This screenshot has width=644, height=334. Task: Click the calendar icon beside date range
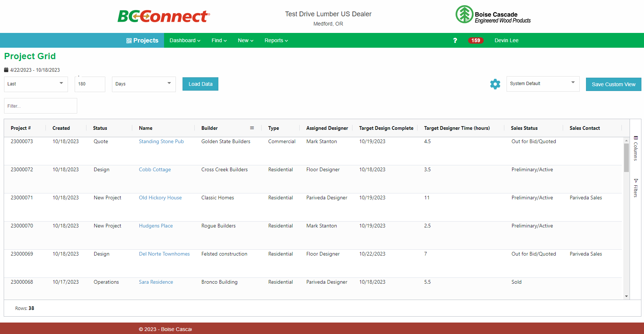pos(6,70)
